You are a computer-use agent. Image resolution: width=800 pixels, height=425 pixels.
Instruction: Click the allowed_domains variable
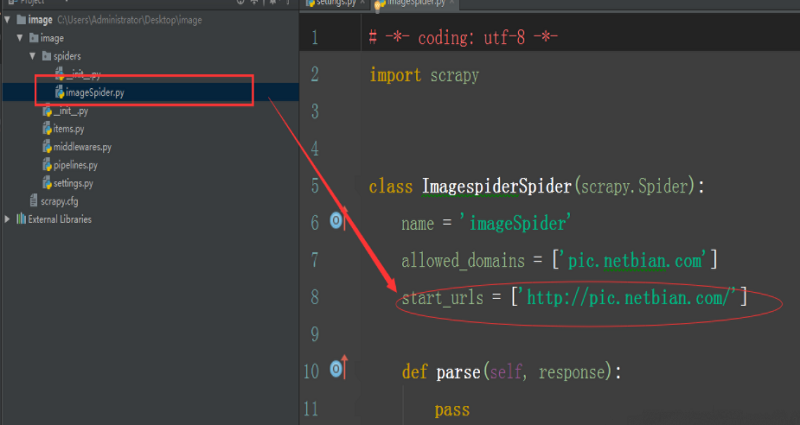pyautogui.click(x=463, y=261)
